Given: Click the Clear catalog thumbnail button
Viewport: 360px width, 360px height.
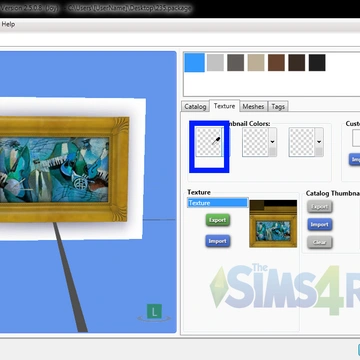Looking at the screenshot, I should coord(320,242).
